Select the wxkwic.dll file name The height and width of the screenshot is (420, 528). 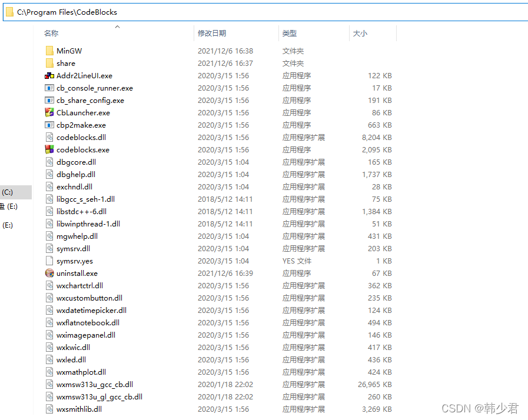tap(73, 347)
